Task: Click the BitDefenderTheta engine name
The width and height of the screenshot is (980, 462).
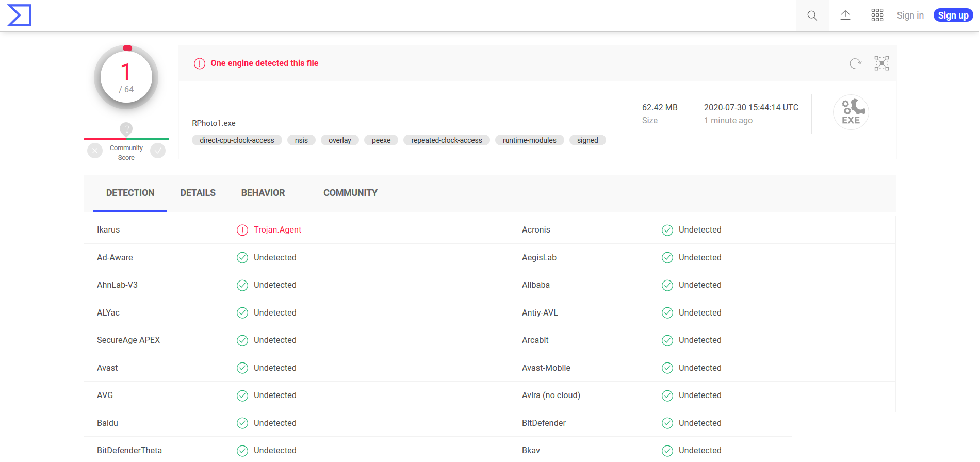Action: coord(129,451)
